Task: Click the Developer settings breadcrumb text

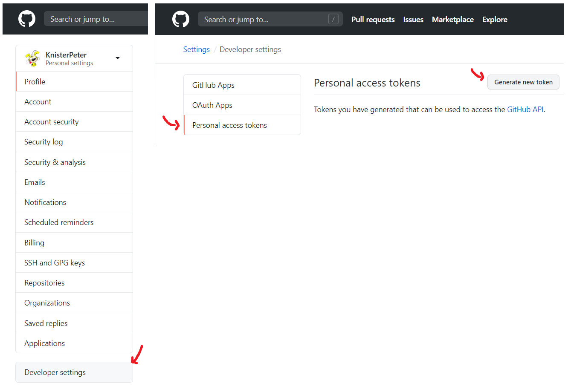Action: [250, 49]
